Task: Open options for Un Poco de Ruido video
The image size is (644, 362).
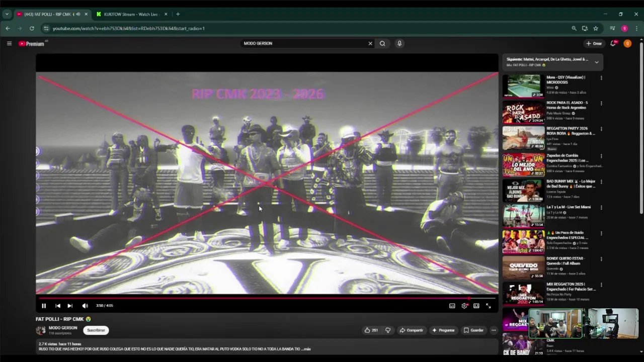Action: (601, 233)
